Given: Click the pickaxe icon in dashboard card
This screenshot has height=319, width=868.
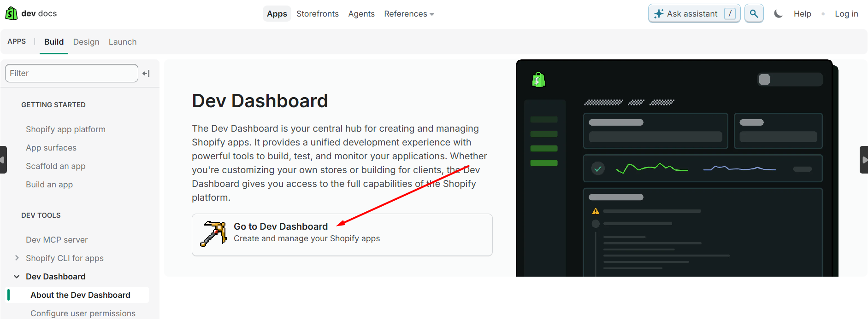Looking at the screenshot, I should point(213,234).
